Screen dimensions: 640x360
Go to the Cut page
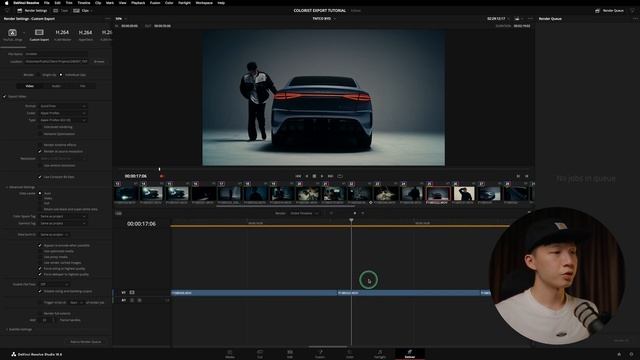pos(260,354)
